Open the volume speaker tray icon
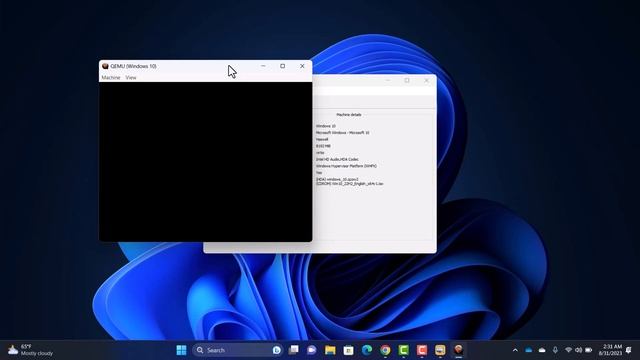The height and width of the screenshot is (360, 640). click(578, 350)
